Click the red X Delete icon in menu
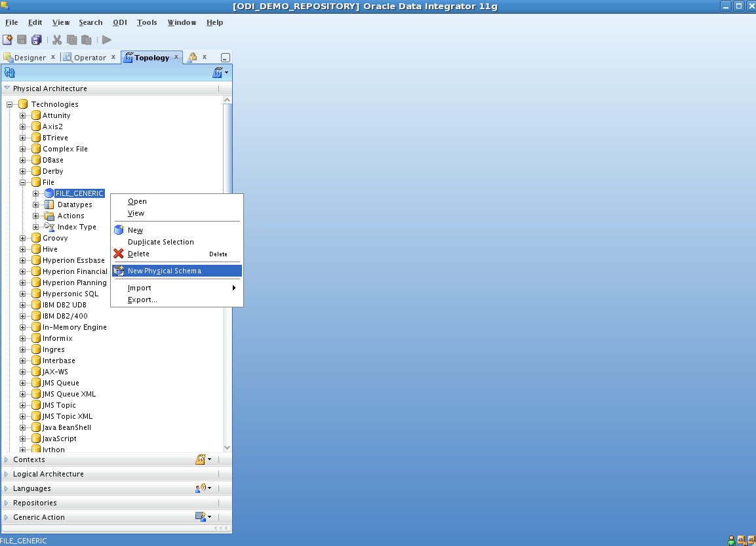The height and width of the screenshot is (546, 756). (119, 254)
